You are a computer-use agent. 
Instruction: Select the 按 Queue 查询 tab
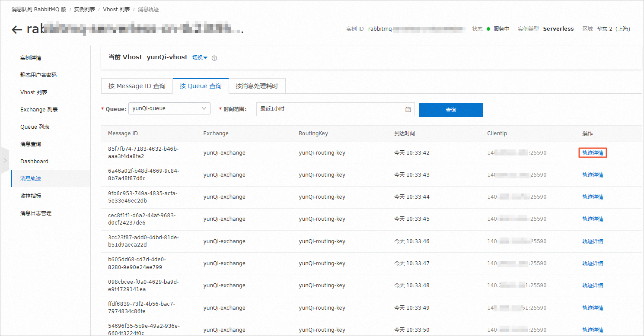pos(201,86)
